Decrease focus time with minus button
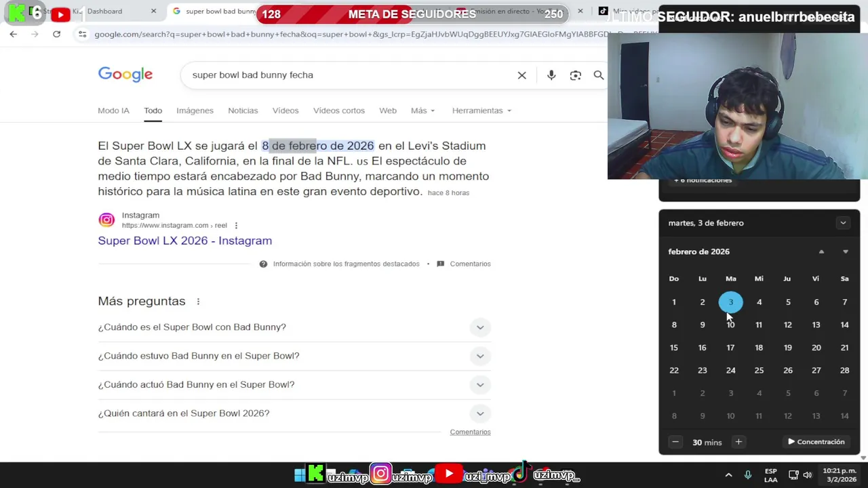The height and width of the screenshot is (488, 868). pyautogui.click(x=675, y=442)
